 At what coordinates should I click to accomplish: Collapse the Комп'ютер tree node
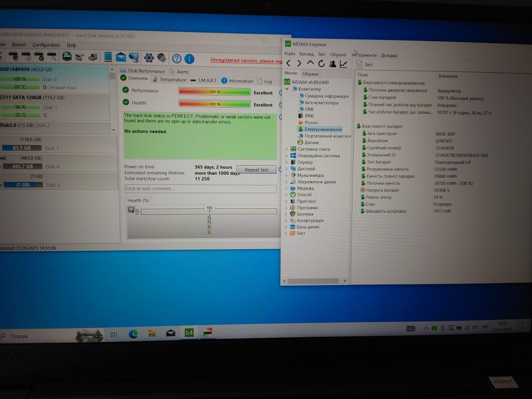tap(287, 89)
